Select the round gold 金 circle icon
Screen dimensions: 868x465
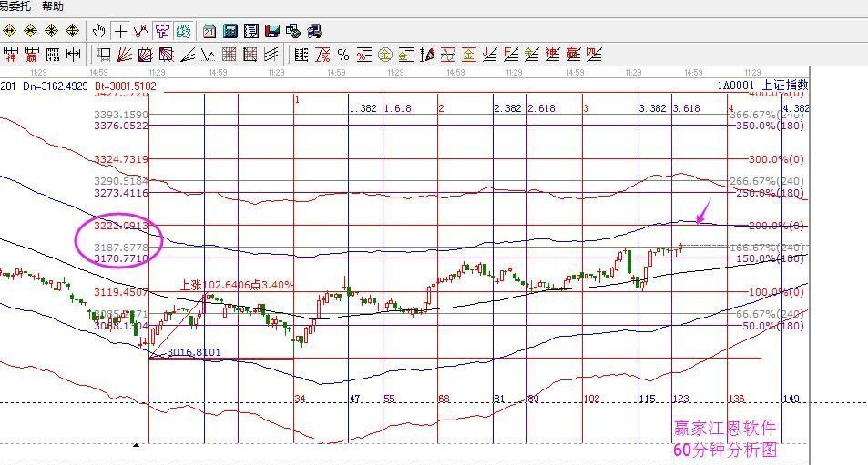[x=385, y=54]
